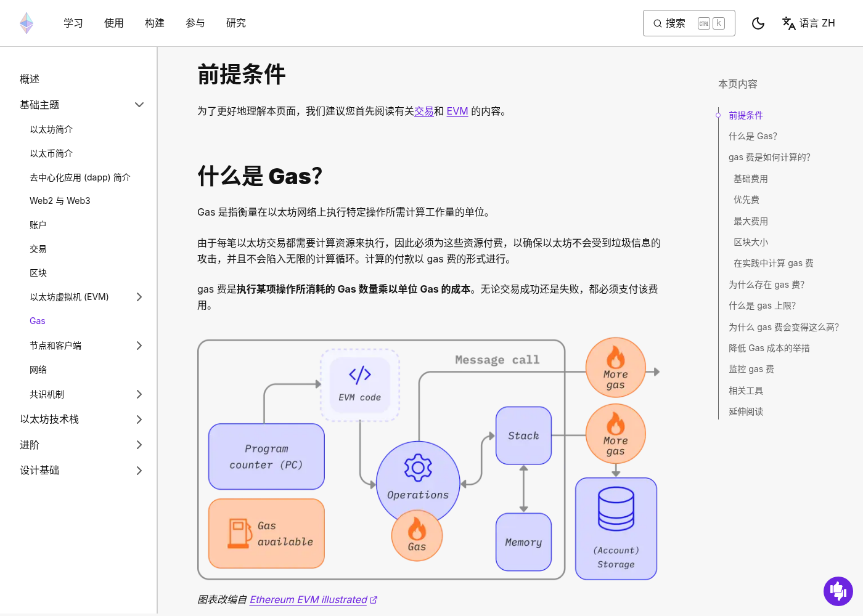The image size is (863, 616).
Task: Collapse the 基础主题 section chevron
Action: [x=139, y=105]
